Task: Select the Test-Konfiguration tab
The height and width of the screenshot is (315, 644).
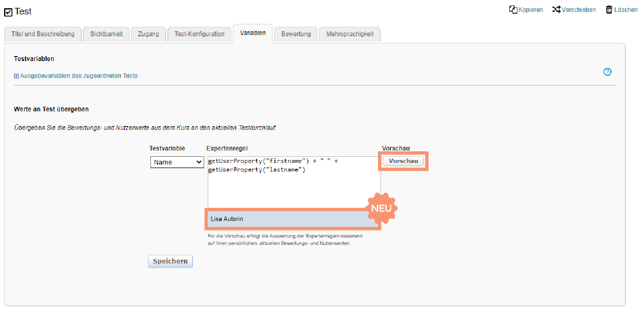Action: [200, 34]
